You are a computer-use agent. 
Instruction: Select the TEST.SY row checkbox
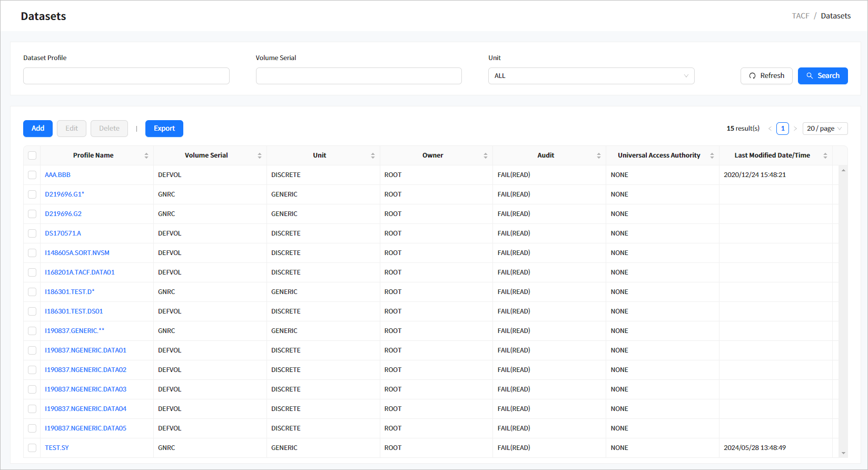coord(32,448)
